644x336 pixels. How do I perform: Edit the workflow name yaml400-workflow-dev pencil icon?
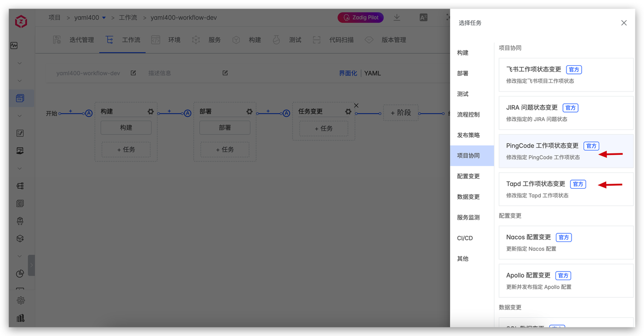[133, 73]
